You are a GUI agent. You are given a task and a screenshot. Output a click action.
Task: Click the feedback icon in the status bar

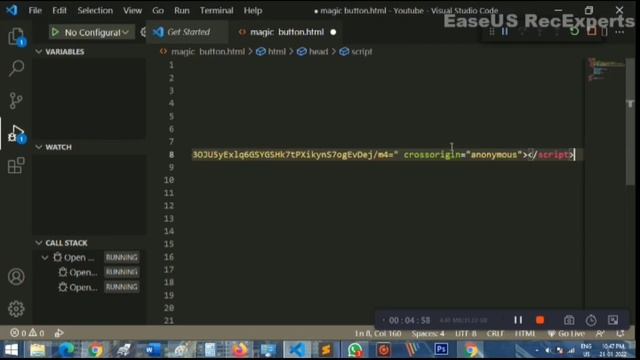(x=600, y=333)
